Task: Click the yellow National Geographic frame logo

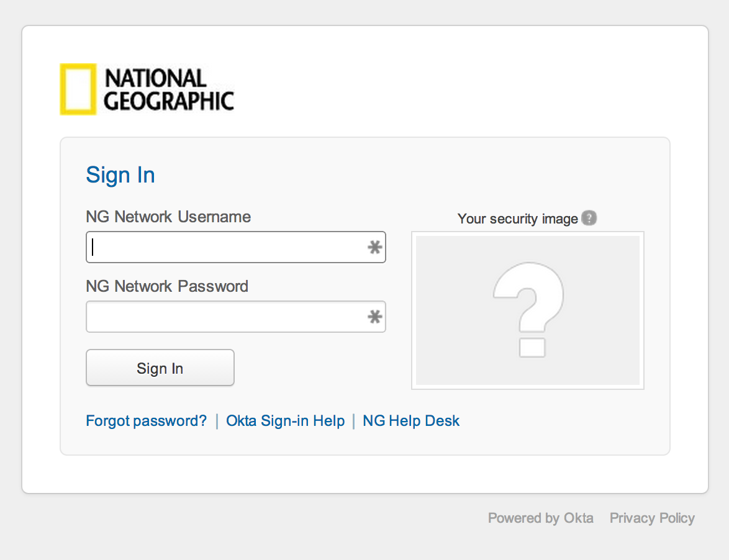Action: tap(78, 89)
